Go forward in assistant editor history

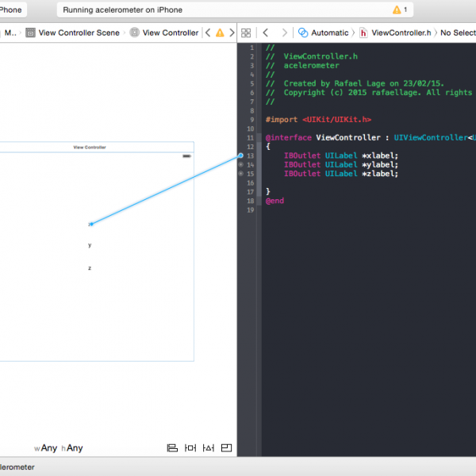tap(285, 33)
